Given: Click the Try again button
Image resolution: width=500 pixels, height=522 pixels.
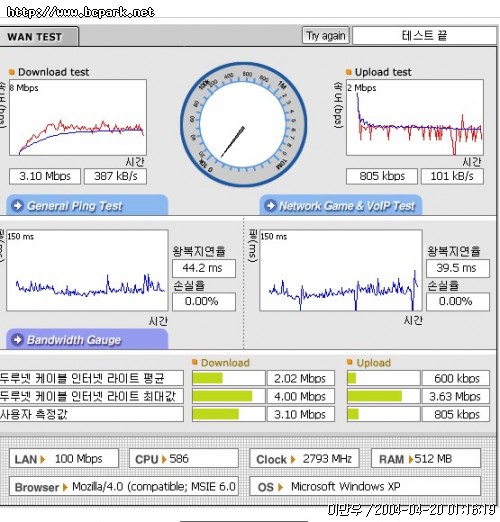Looking at the screenshot, I should (326, 35).
